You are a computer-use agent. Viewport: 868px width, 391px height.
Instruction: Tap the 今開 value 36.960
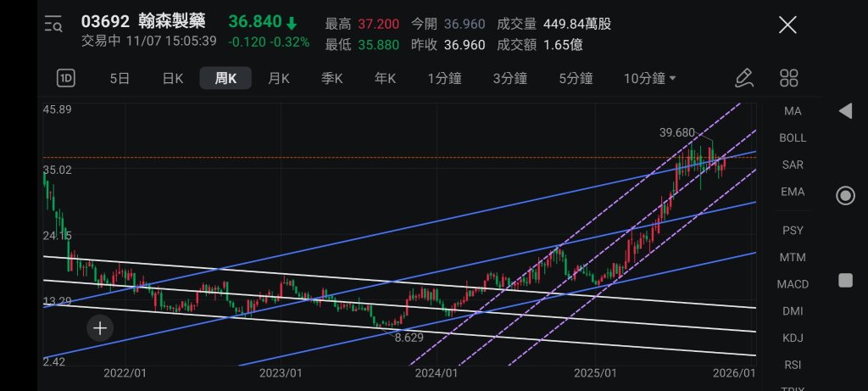coord(465,25)
